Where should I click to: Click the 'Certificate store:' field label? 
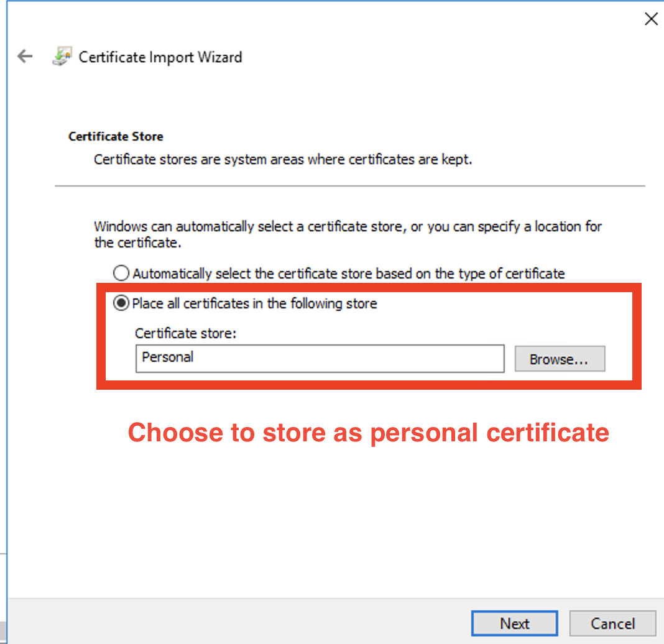186,333
